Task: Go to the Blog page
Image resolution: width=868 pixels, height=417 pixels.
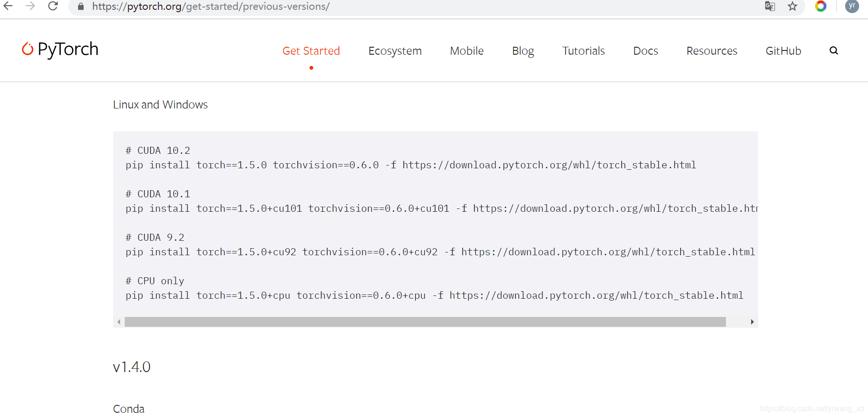Action: click(x=523, y=50)
